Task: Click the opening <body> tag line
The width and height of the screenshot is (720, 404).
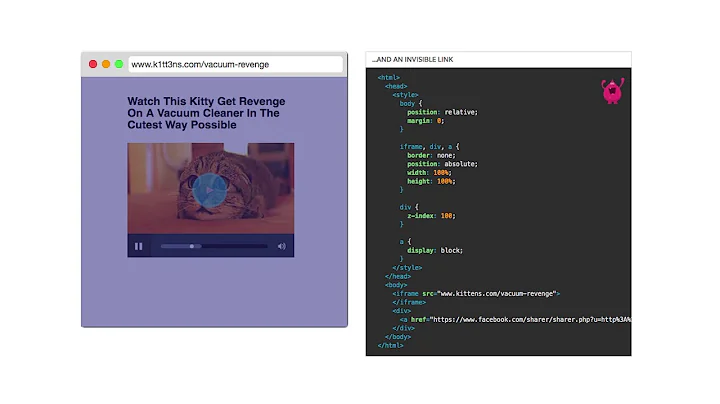Action: click(x=396, y=285)
